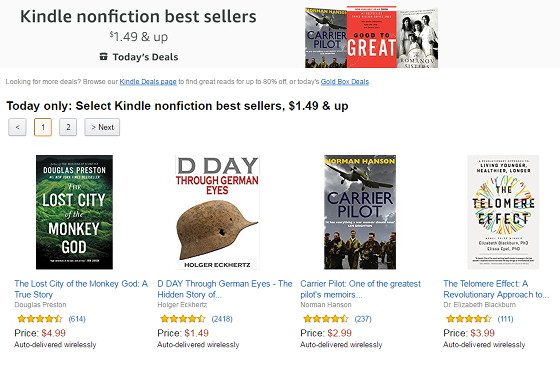Viewport: 560px width, 369px height.
Task: Open the Carrier Pilot title link
Action: click(360, 289)
